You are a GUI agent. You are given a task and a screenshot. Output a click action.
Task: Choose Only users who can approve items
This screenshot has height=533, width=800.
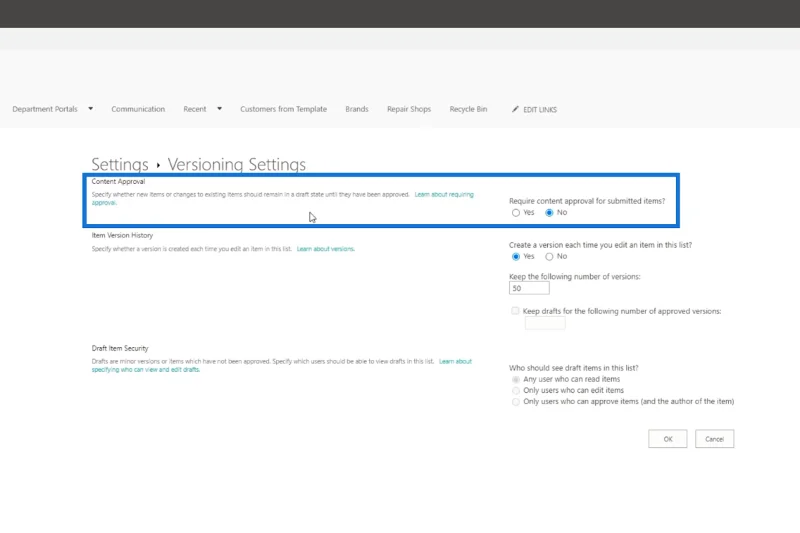(516, 402)
